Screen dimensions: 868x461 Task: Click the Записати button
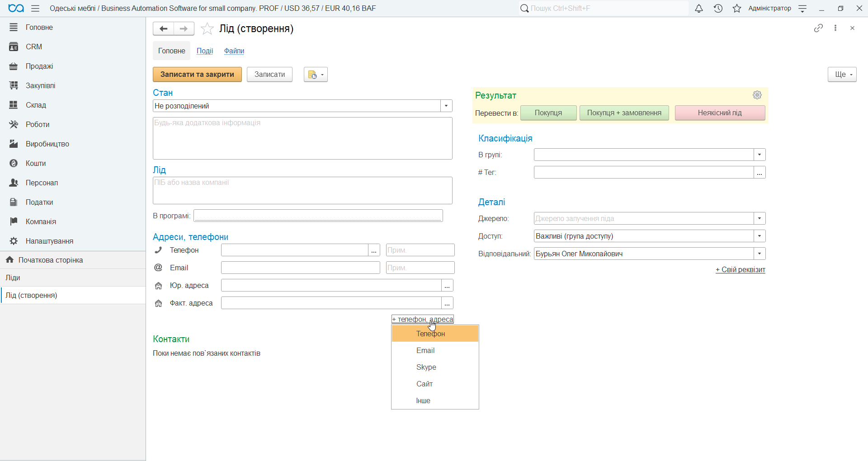269,75
